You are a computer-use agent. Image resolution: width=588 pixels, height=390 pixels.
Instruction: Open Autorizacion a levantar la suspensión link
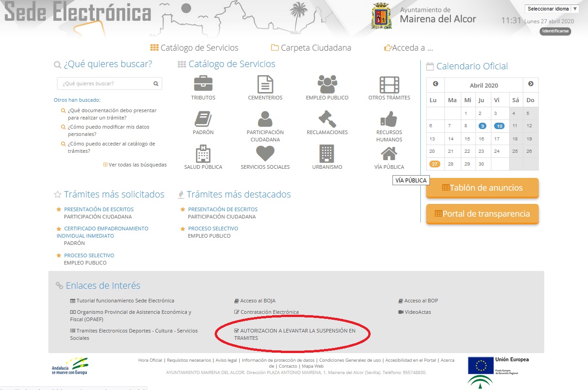click(x=294, y=334)
